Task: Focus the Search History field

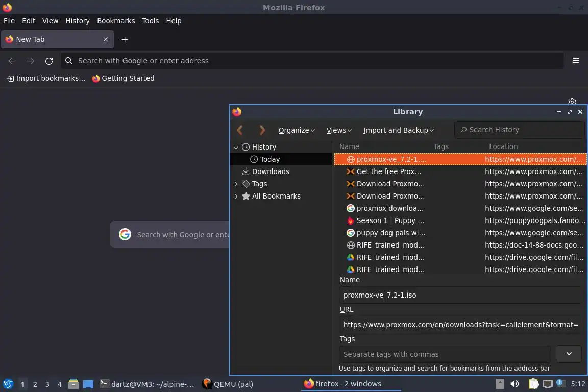Action: coord(520,130)
